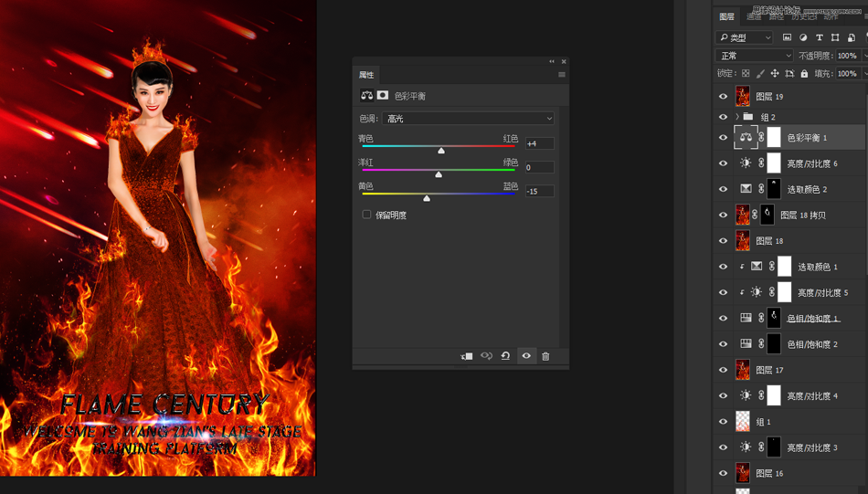Hide 亮度/对比度 6 layer
Image resolution: width=868 pixels, height=494 pixels.
(x=723, y=163)
